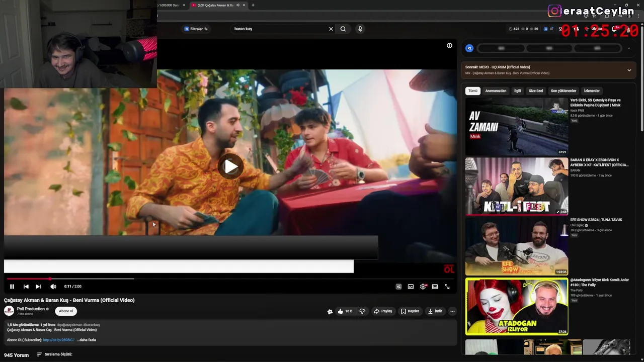
Task: Open the EFE SHOW Tuna Tavus thumbnail
Action: [516, 246]
